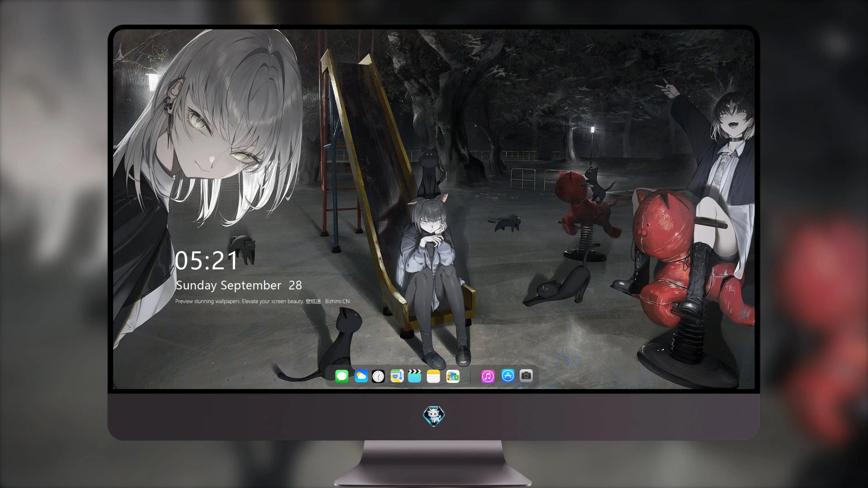This screenshot has height=488, width=868.
Task: Open the gray Camera app in the dock
Action: point(526,375)
